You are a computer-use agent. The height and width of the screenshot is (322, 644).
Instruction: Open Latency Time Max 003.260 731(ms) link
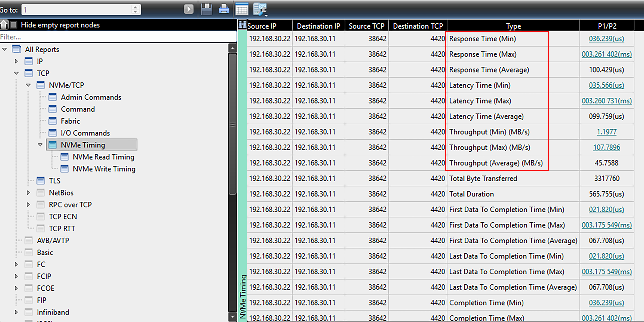(x=607, y=101)
